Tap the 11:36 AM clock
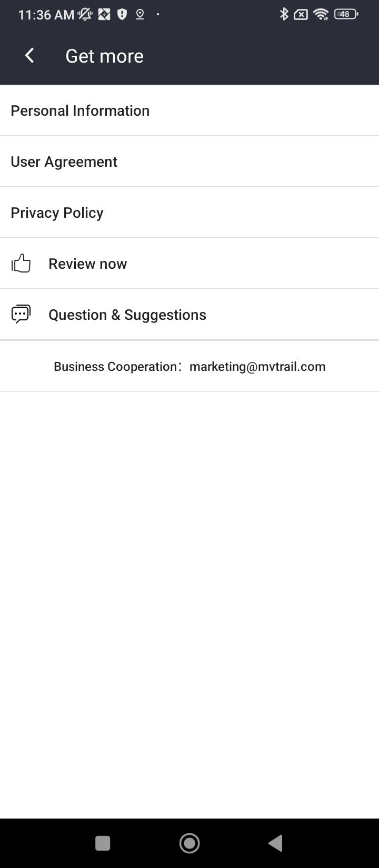379x868 pixels. click(46, 15)
